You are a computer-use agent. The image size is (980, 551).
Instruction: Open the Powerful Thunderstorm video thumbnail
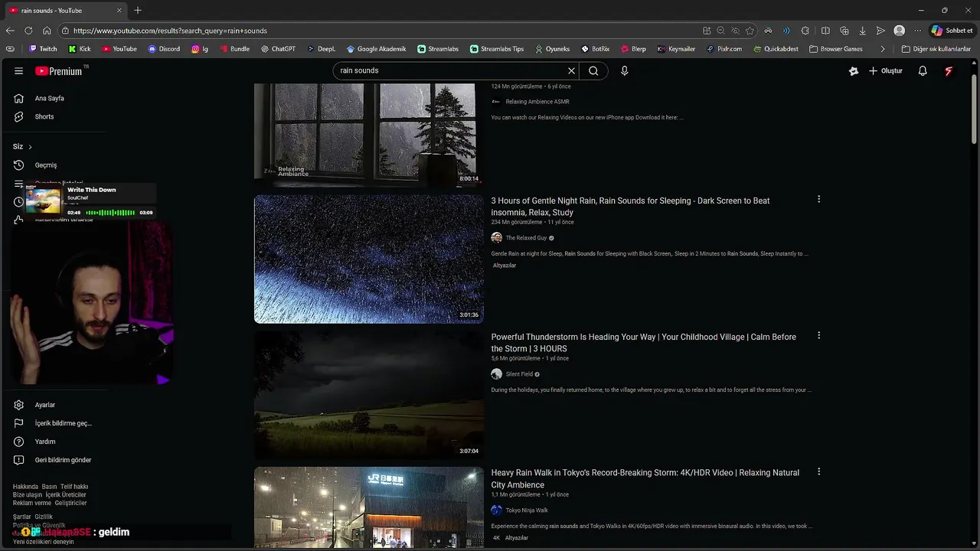coord(369,395)
